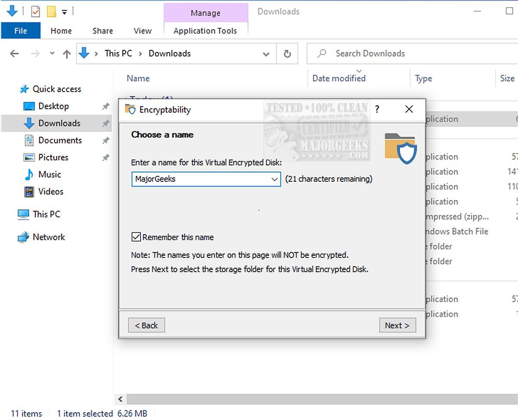This screenshot has height=420, width=518.
Task: Click the Encryptability title bar app icon
Action: (x=130, y=109)
